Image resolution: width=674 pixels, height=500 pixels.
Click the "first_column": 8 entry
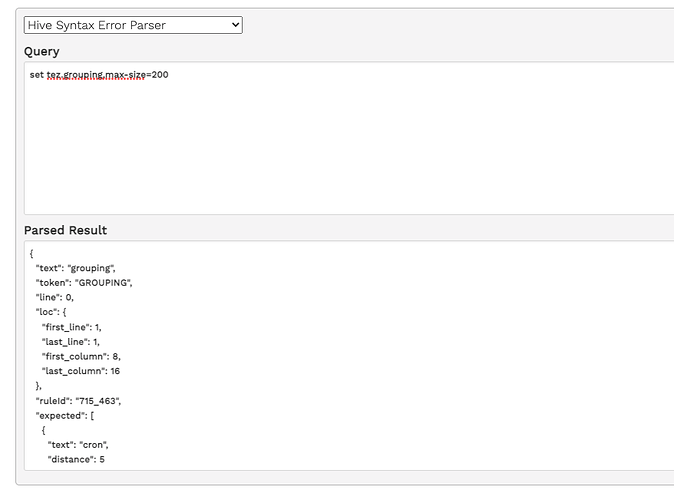81,357
